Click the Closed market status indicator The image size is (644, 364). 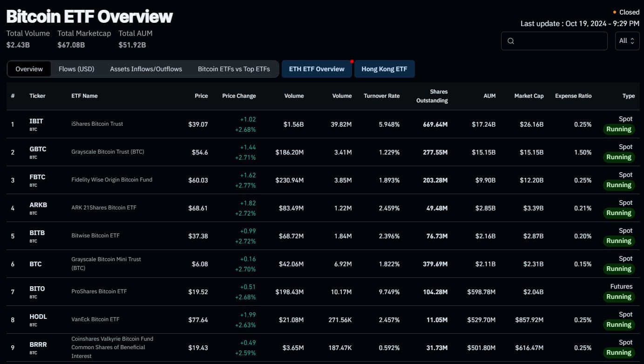626,12
